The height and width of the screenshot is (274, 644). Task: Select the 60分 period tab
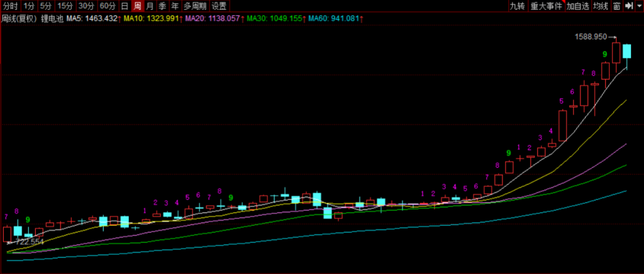(108, 6)
